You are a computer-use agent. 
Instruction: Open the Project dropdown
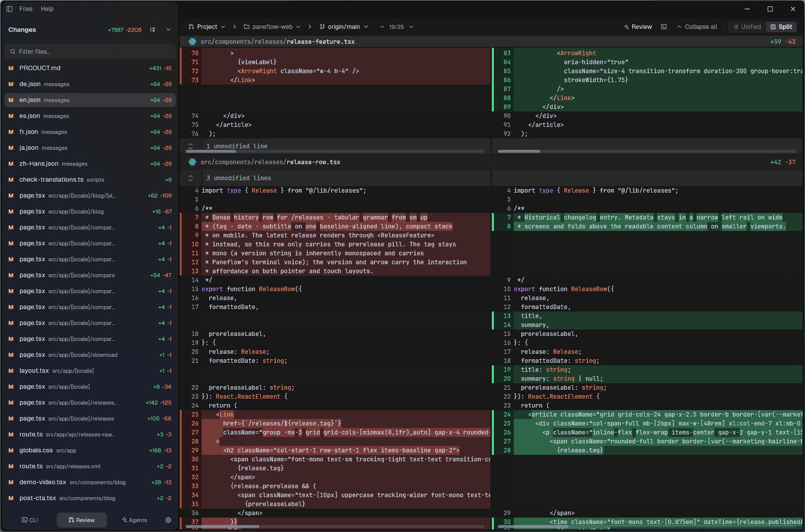[x=207, y=27]
